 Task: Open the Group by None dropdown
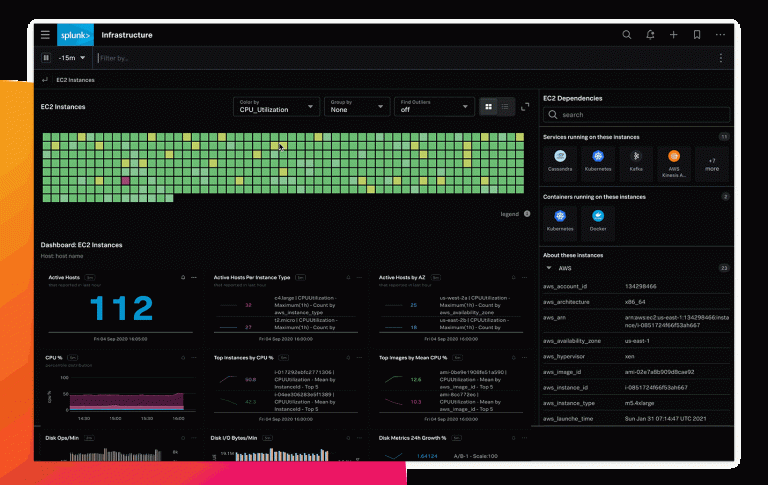pos(357,106)
